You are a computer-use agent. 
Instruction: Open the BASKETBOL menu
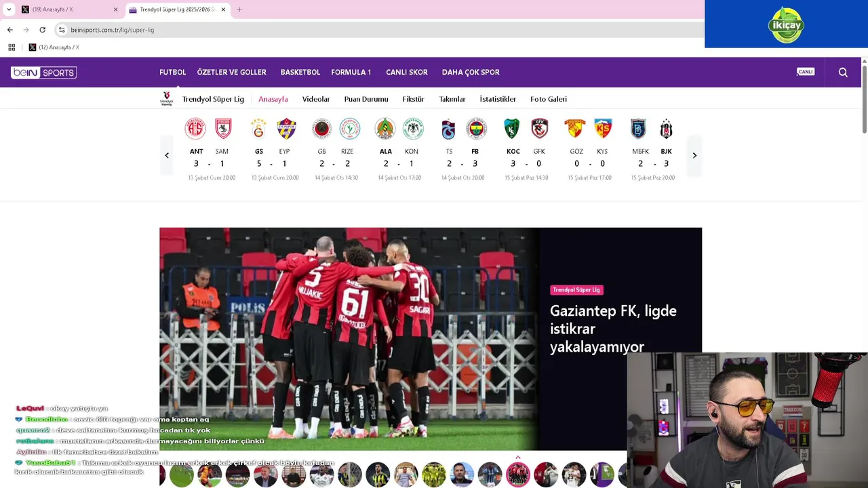pos(300,73)
